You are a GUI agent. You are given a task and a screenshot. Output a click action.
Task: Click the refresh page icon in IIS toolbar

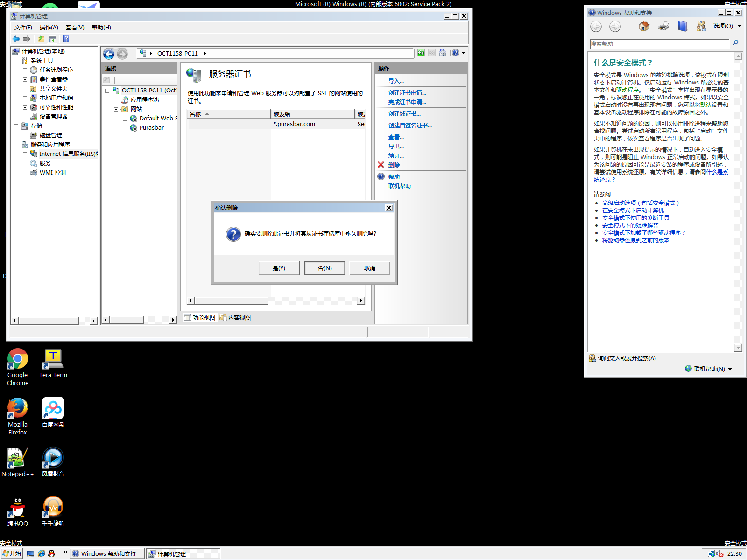(x=421, y=53)
